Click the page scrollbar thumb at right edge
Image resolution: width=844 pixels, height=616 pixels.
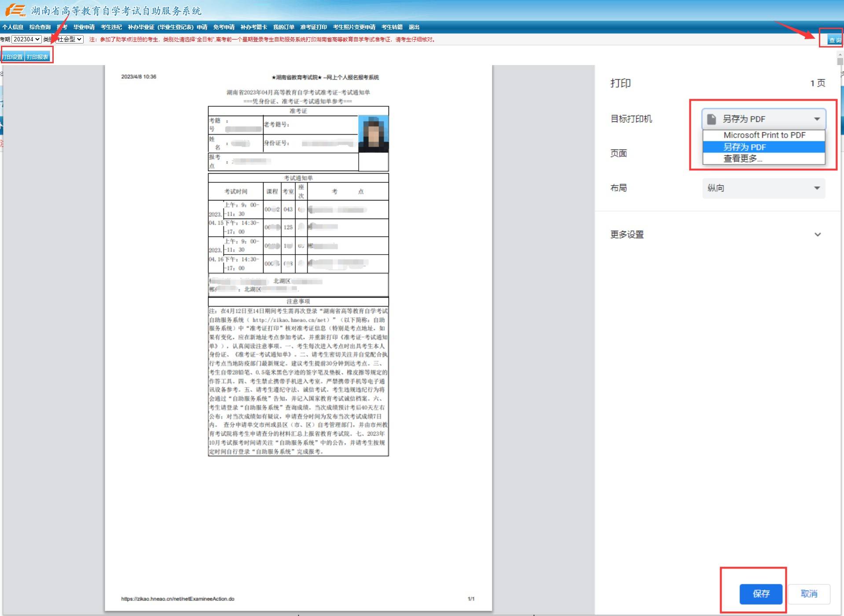840,62
